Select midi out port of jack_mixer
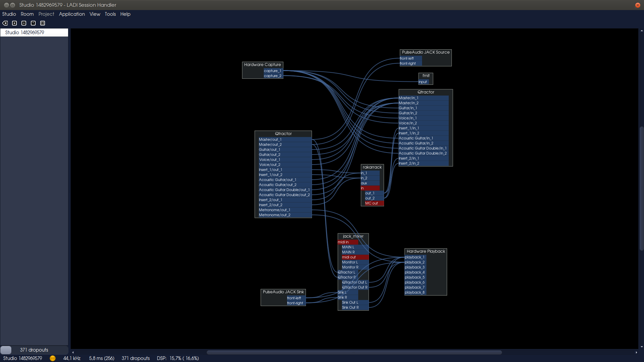The width and height of the screenshot is (644, 362). 355,257
